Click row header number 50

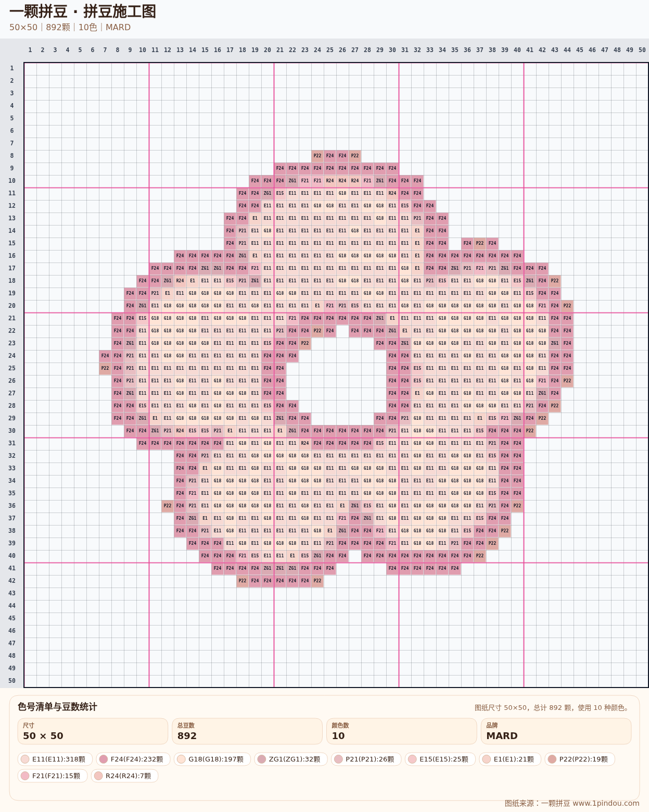12,681
